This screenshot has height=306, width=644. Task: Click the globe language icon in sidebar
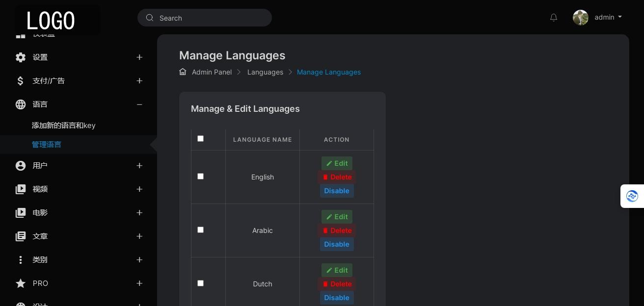21,104
